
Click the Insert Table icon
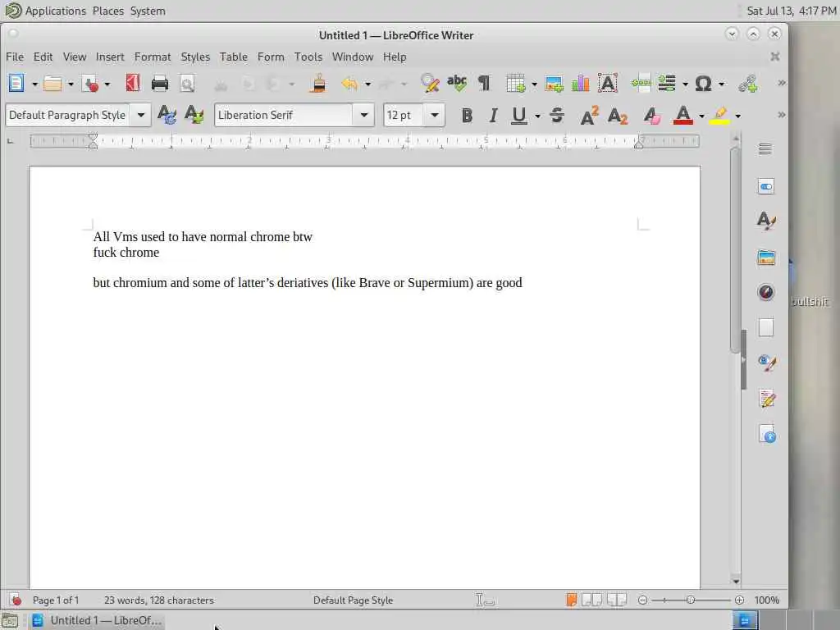pos(515,84)
